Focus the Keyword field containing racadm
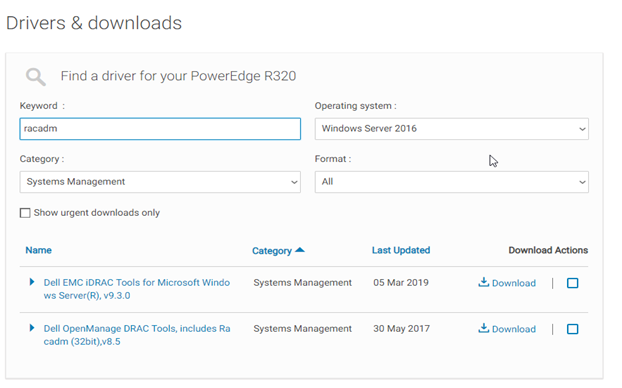 point(160,129)
